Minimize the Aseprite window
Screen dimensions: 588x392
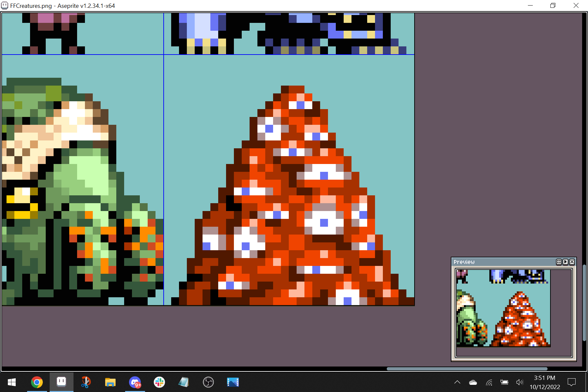pos(530,6)
